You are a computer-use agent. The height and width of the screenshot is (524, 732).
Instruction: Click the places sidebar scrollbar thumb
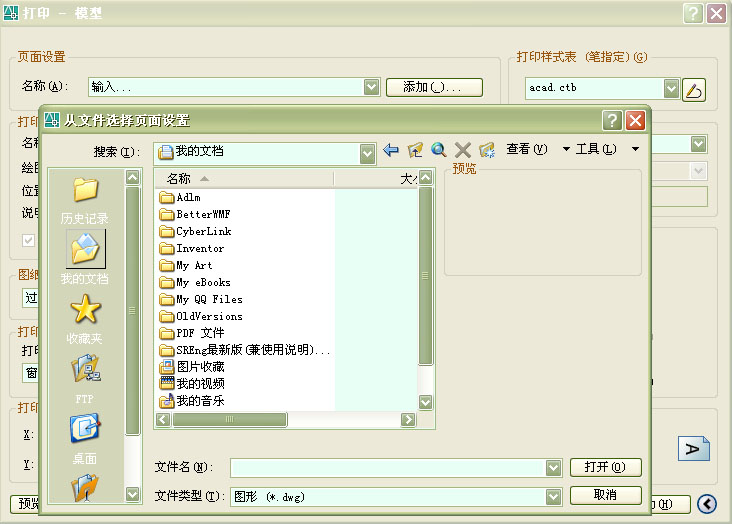[x=133, y=310]
